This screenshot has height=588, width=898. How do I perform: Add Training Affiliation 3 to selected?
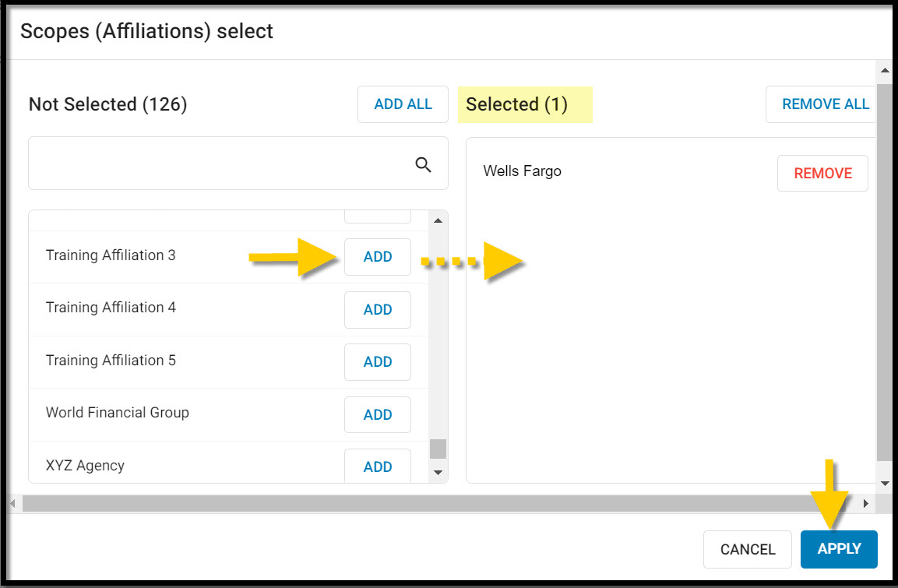(378, 256)
